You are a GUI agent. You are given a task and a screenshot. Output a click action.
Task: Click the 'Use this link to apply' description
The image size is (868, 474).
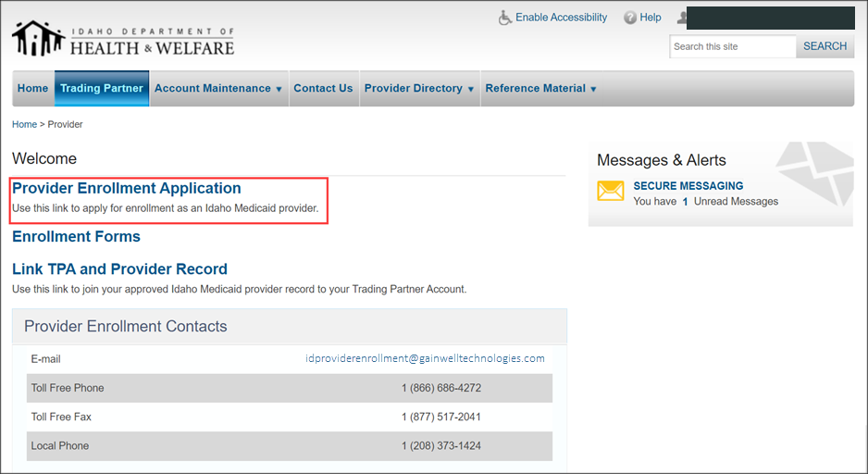click(166, 208)
